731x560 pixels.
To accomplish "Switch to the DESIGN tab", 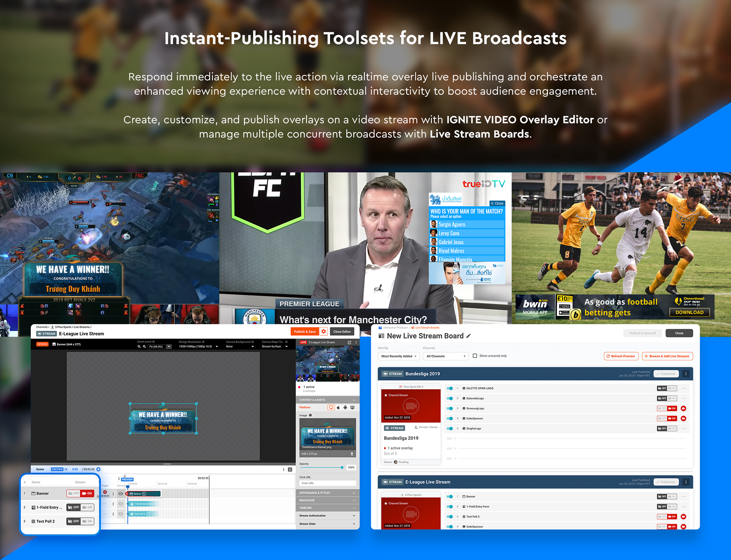I will (x=42, y=344).
